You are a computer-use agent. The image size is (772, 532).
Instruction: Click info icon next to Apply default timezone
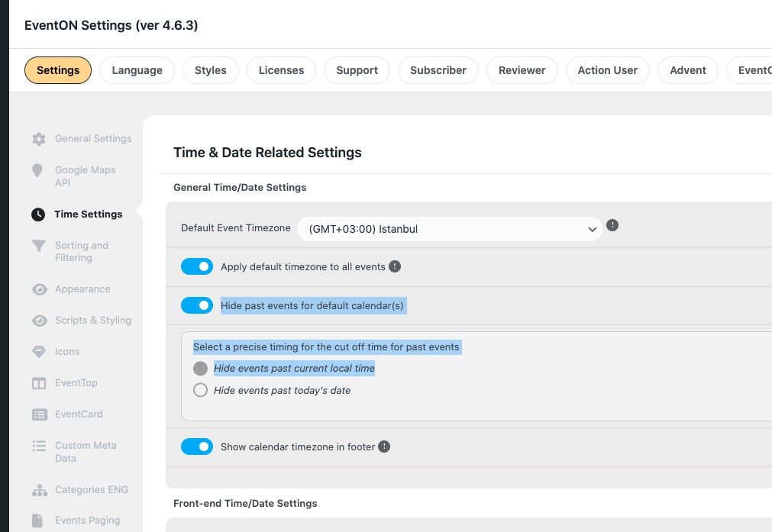click(395, 266)
